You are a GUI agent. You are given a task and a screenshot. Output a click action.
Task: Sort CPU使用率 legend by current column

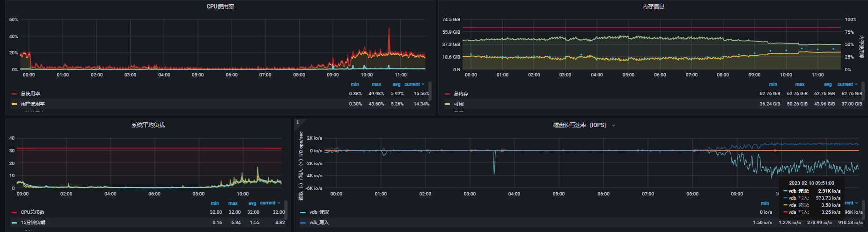coord(414,84)
